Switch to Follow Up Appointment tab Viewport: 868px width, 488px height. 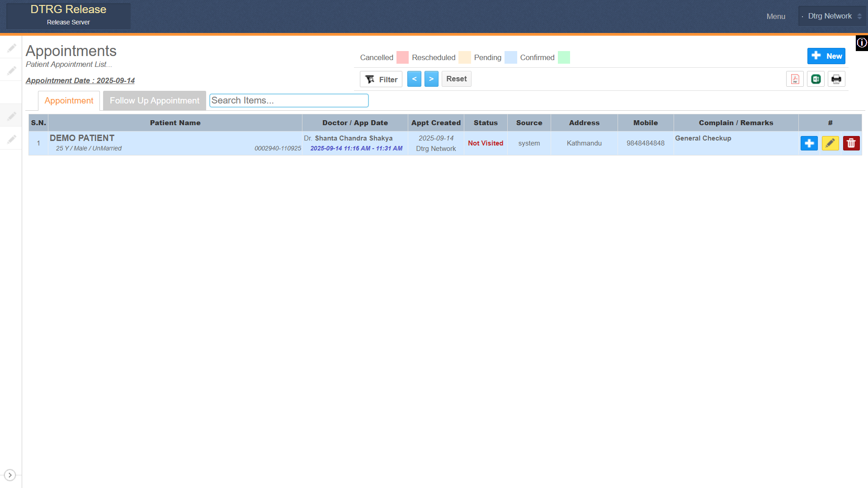154,100
